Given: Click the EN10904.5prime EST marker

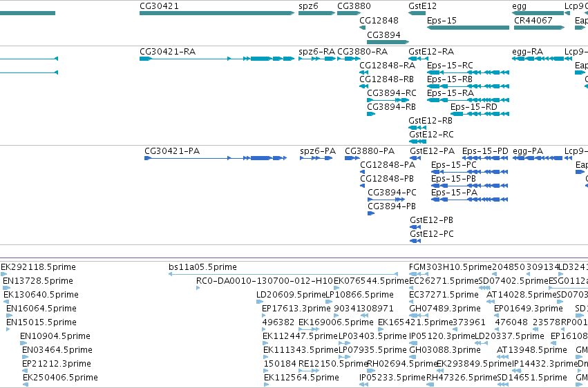Looking at the screenshot, I should pyautogui.click(x=23, y=343).
